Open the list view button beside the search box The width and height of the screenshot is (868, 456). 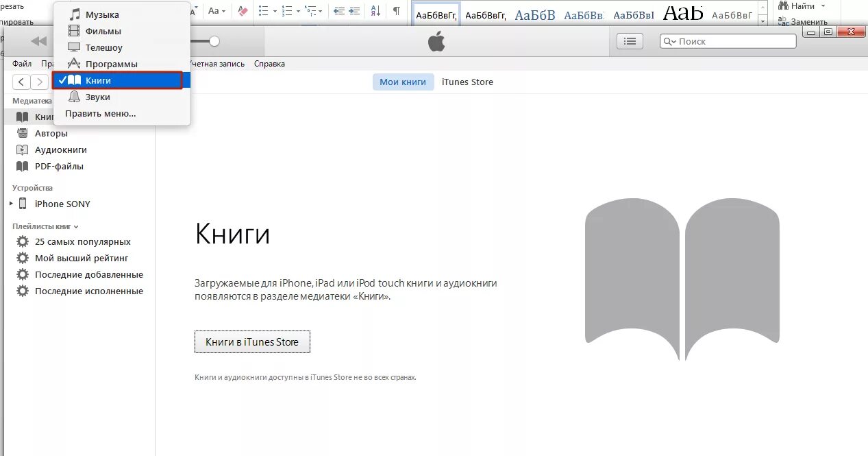[630, 41]
